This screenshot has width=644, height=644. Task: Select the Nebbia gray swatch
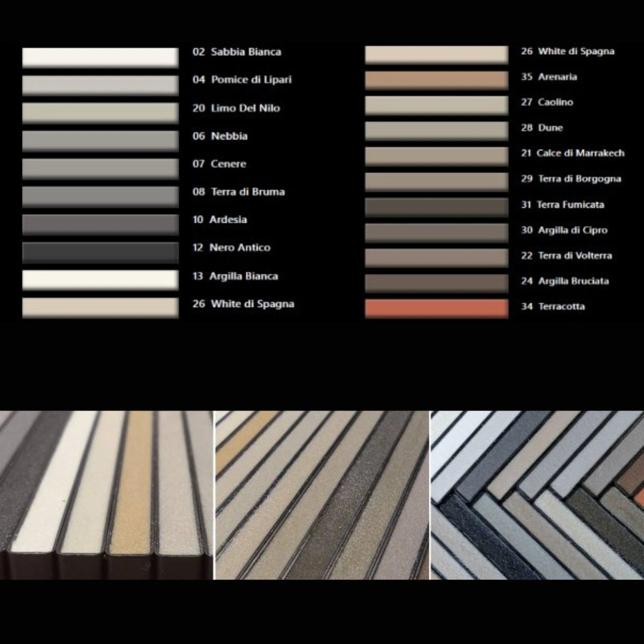click(x=100, y=141)
